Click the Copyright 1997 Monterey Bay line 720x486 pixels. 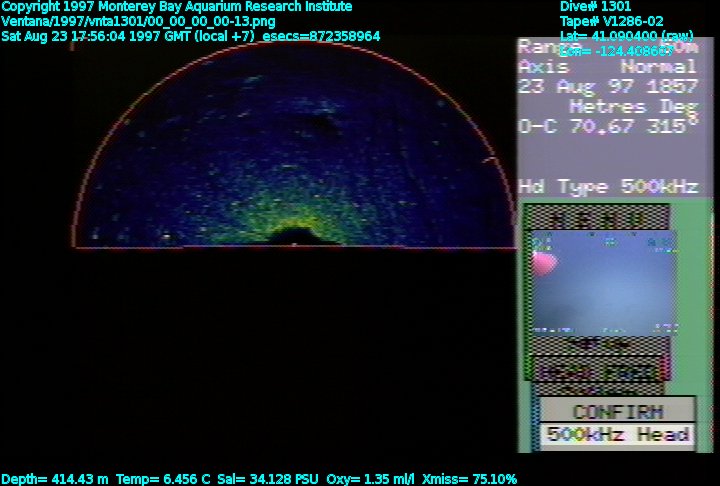[x=177, y=6]
